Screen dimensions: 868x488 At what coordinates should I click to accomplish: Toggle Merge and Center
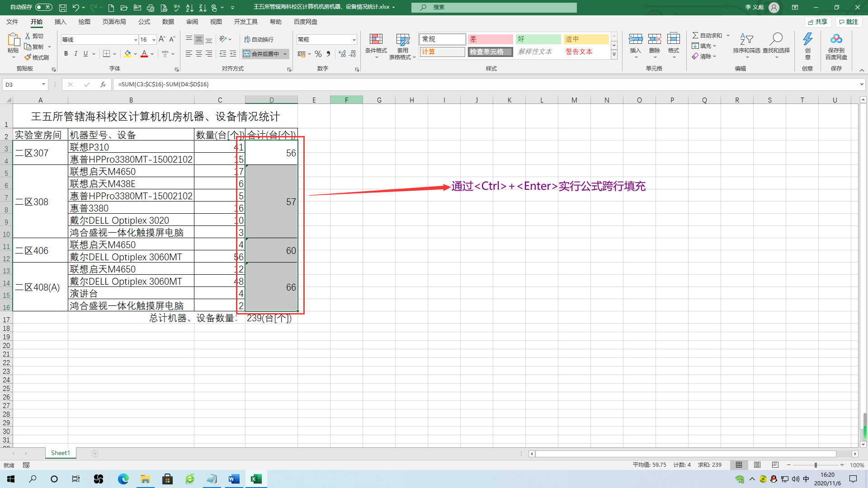tap(262, 54)
